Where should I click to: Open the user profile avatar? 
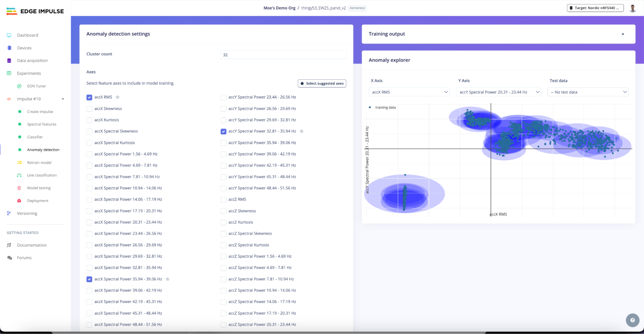[x=633, y=8]
